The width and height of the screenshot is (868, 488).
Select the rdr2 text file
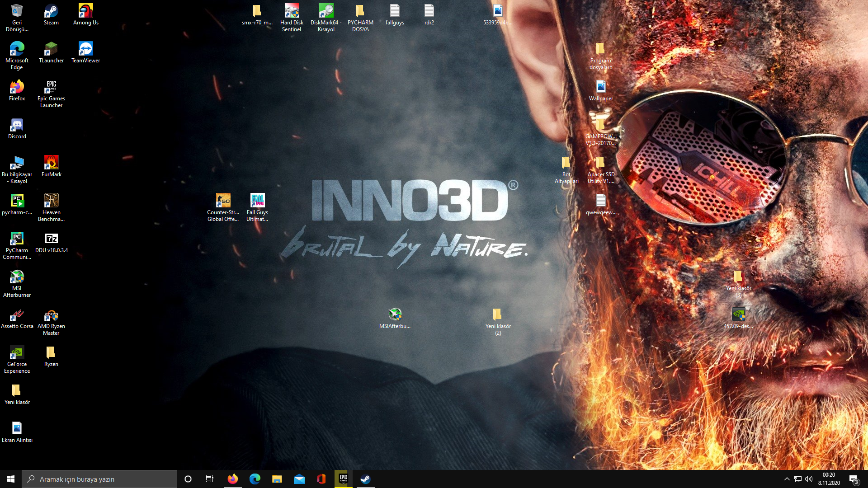tap(429, 14)
